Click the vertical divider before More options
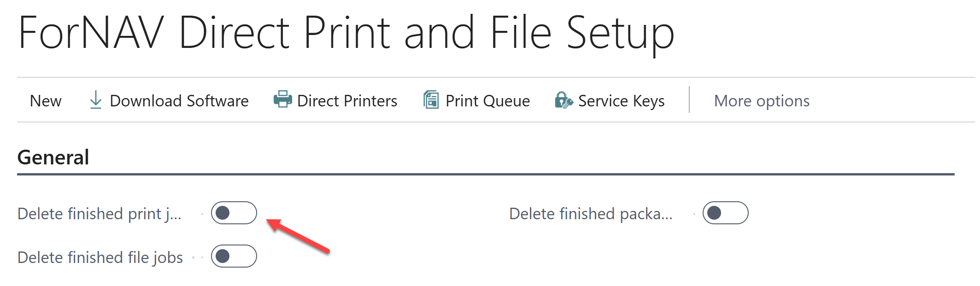The image size is (980, 286). (x=689, y=99)
